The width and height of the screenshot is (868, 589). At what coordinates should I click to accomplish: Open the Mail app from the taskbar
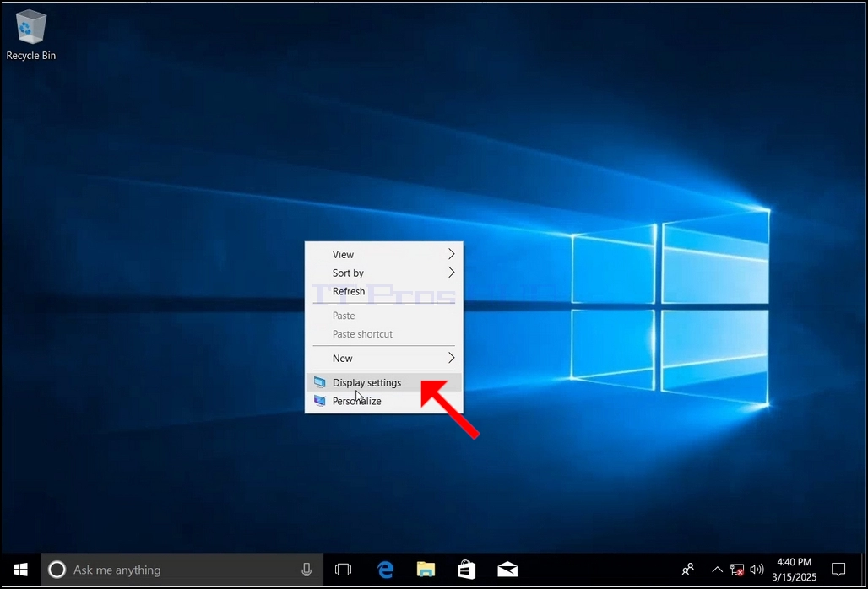point(507,570)
